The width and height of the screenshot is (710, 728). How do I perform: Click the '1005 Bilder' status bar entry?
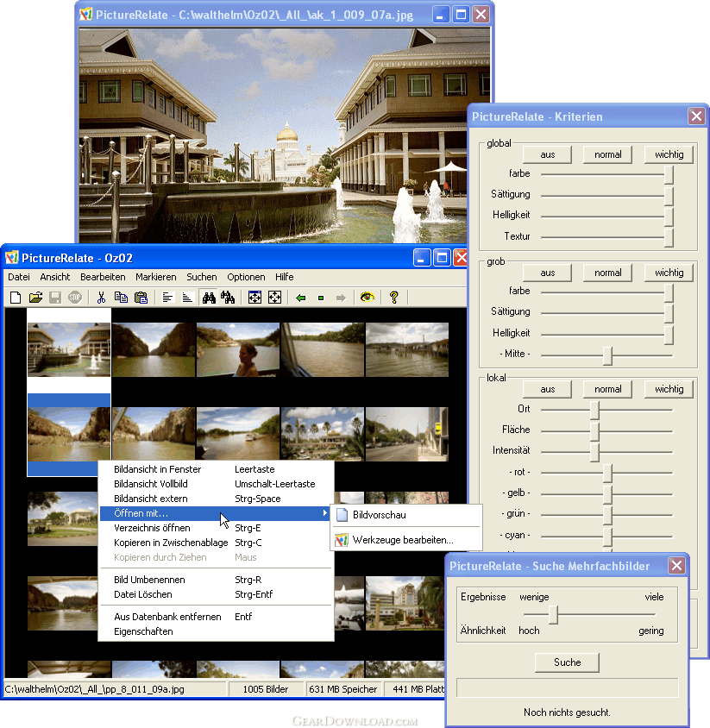pos(266,689)
